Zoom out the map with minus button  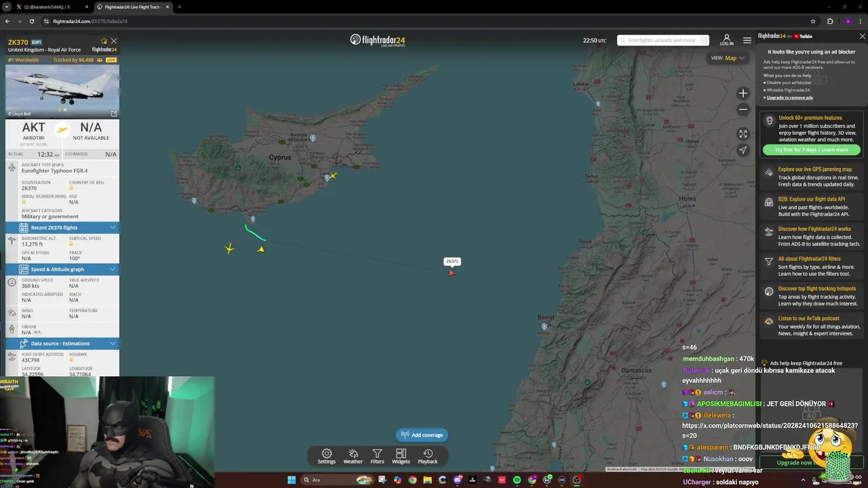tap(743, 110)
